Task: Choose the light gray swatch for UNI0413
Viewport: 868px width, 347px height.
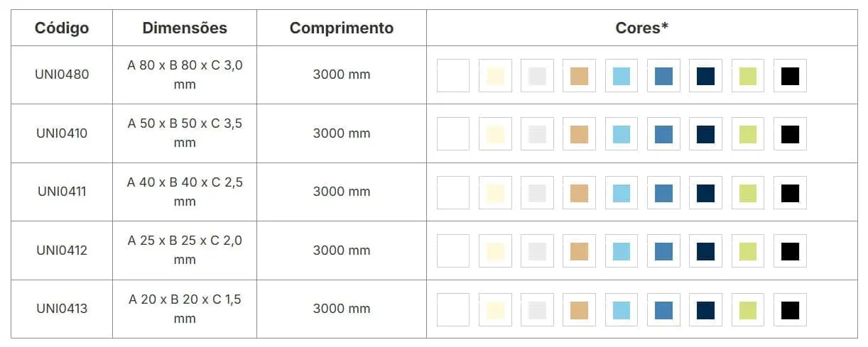Action: pos(537,310)
